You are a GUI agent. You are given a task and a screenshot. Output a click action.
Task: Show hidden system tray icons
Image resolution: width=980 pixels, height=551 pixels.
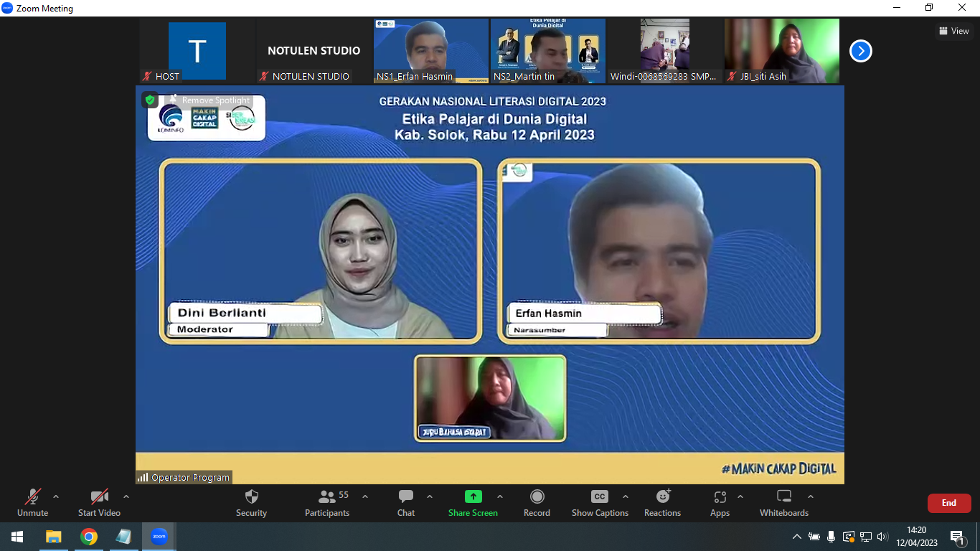(797, 537)
